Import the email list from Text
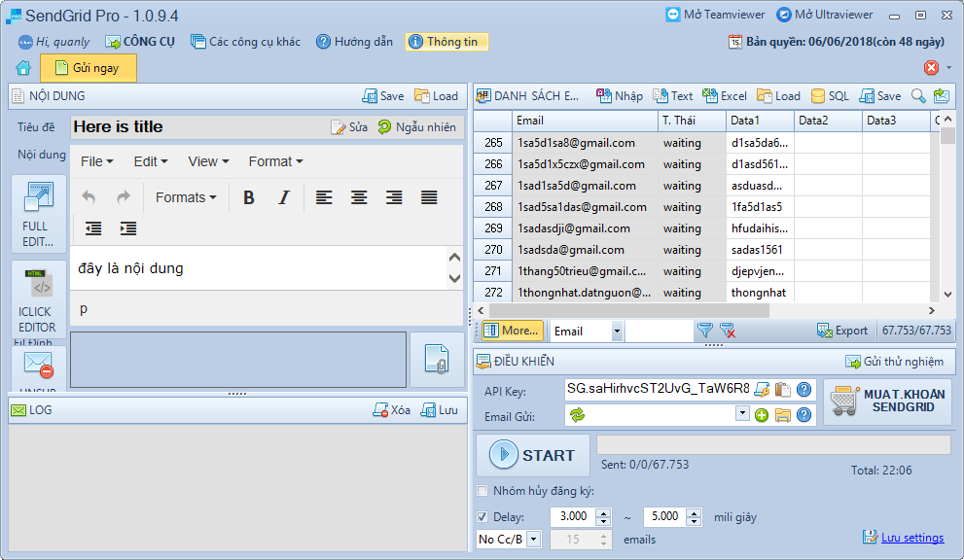 pyautogui.click(x=672, y=96)
